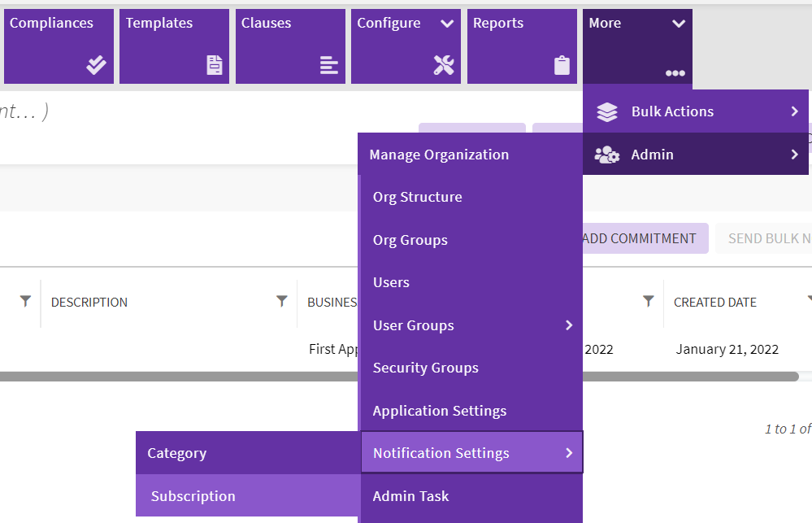
Task: Collapse the More dropdown chevron
Action: point(679,24)
